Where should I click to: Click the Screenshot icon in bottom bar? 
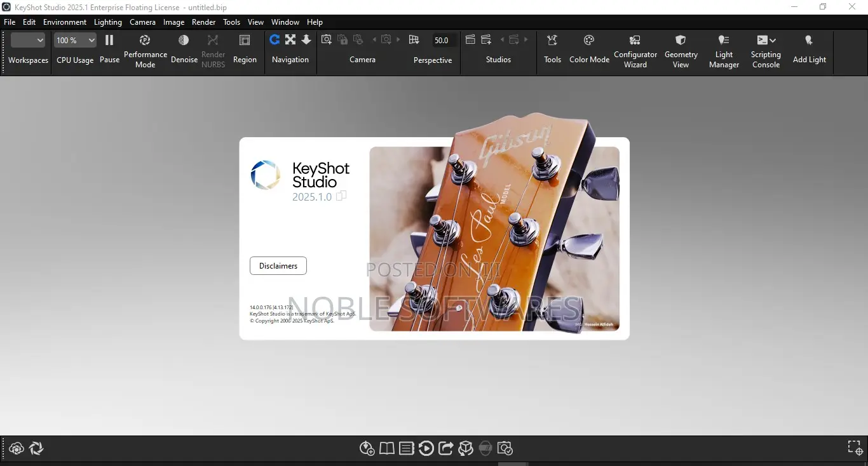click(505, 449)
